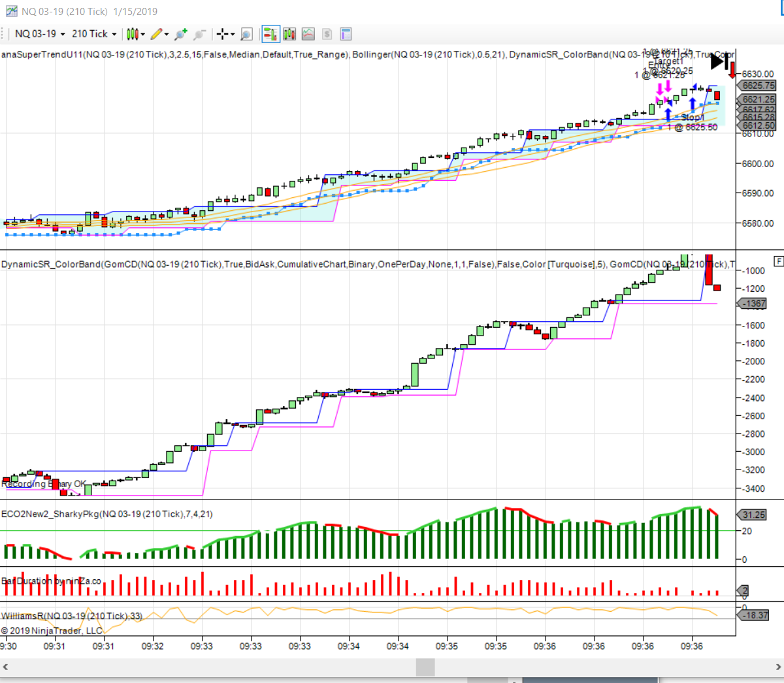
Task: Open the Indicators window icon
Action: pos(308,34)
